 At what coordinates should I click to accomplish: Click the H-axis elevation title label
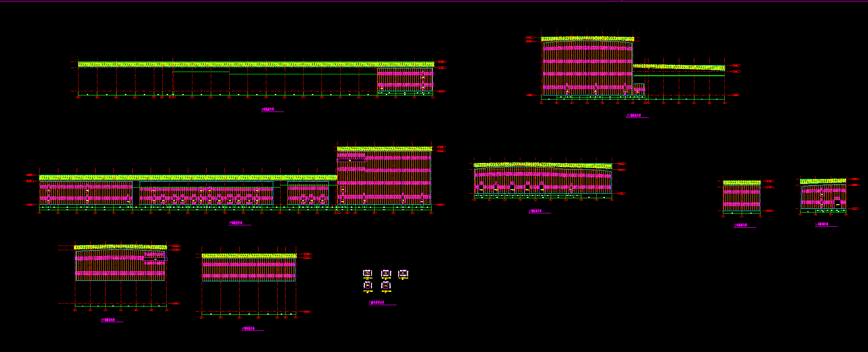click(x=248, y=329)
